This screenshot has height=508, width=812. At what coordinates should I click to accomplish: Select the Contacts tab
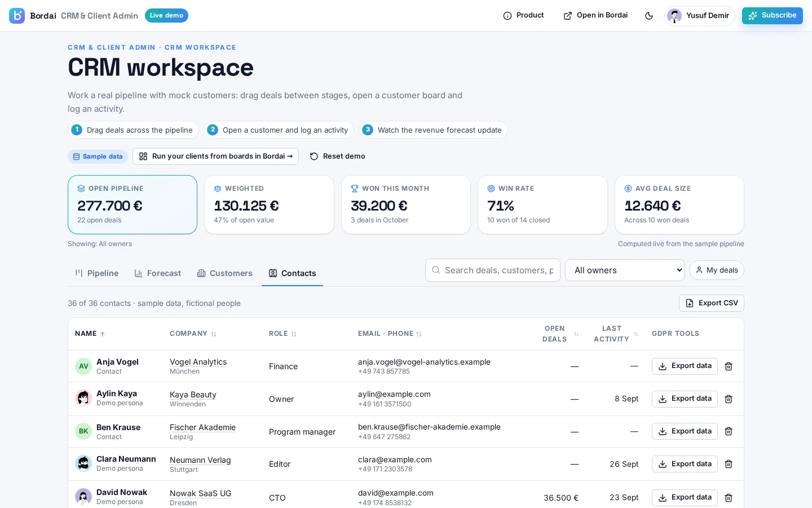click(x=292, y=273)
